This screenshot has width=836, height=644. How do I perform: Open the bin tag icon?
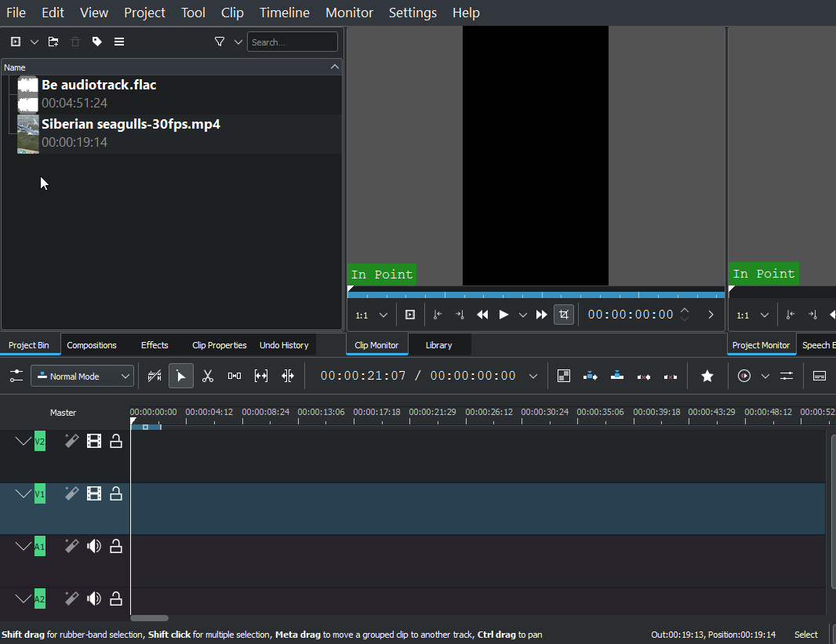[97, 42]
